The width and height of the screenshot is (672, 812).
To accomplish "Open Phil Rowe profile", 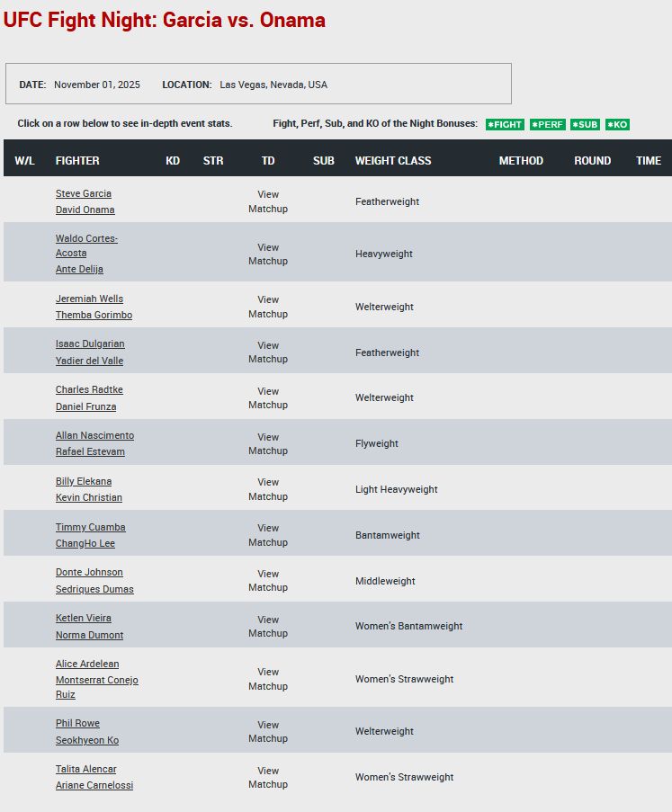I will coord(77,724).
